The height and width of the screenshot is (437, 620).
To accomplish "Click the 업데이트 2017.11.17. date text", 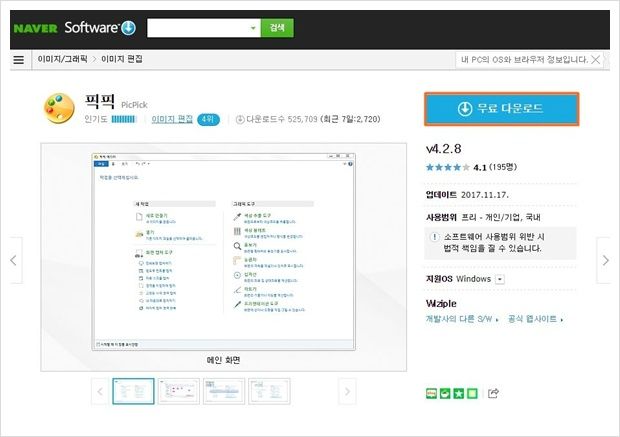I will click(x=467, y=195).
